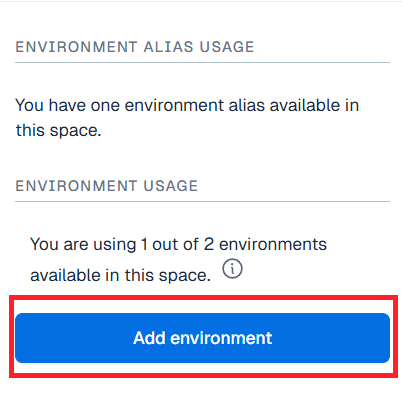Click the divider under ENVIRONMENT USAGE heading
402x400 pixels.
(202, 201)
